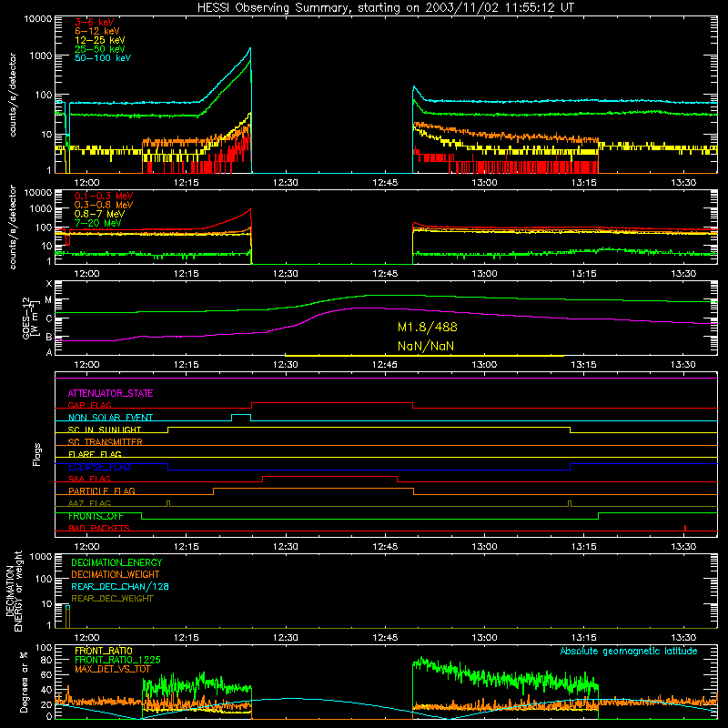Click the 0.8-7 MeV legend entry
Viewport: 728px width, 728px height.
coord(100,214)
